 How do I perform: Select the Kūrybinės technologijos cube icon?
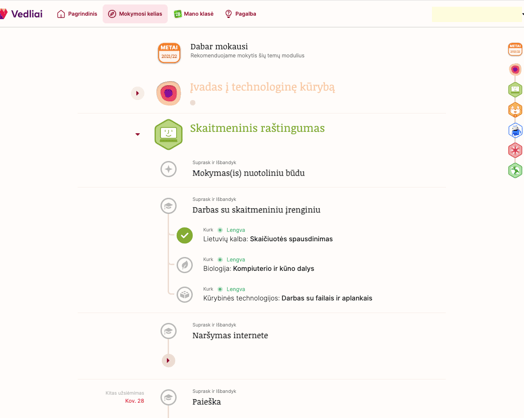184,295
